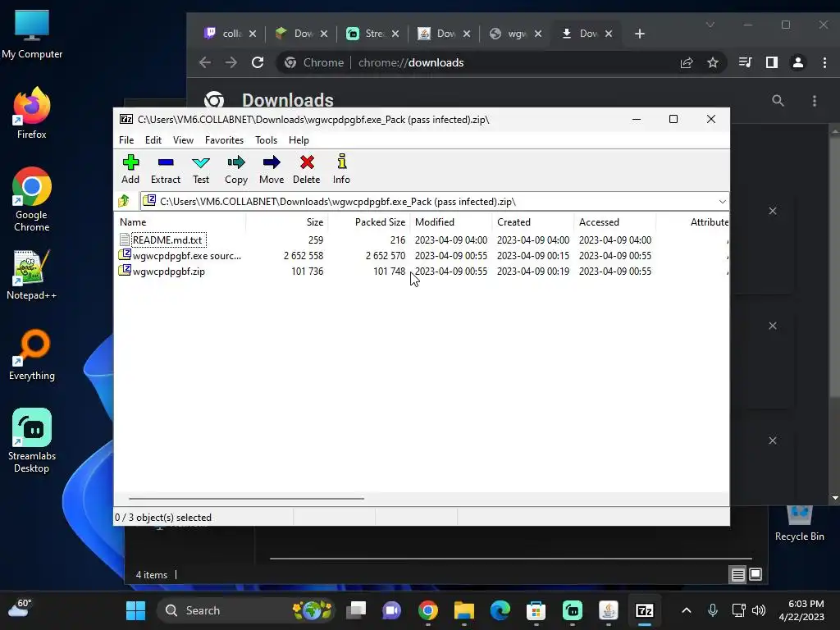Open the File menu in 7-Zip
Screen dimensions: 840x630
(126, 139)
